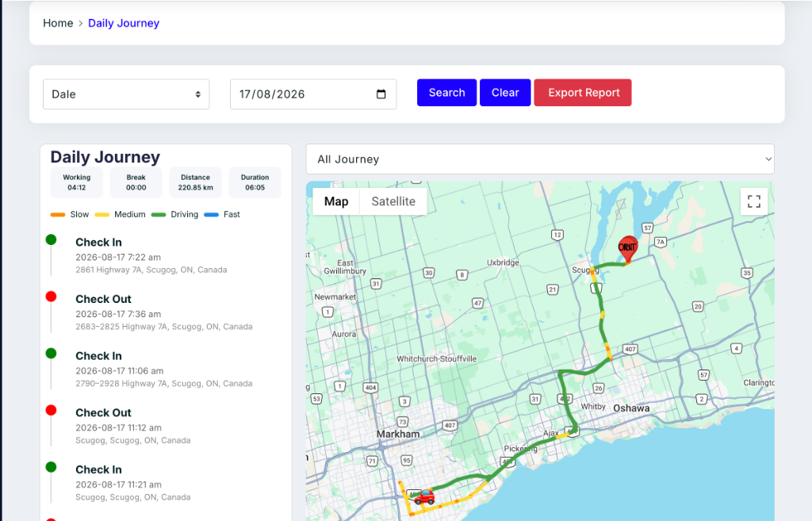Select the Break 00:00 stat card
812x521 pixels.
[x=136, y=182]
